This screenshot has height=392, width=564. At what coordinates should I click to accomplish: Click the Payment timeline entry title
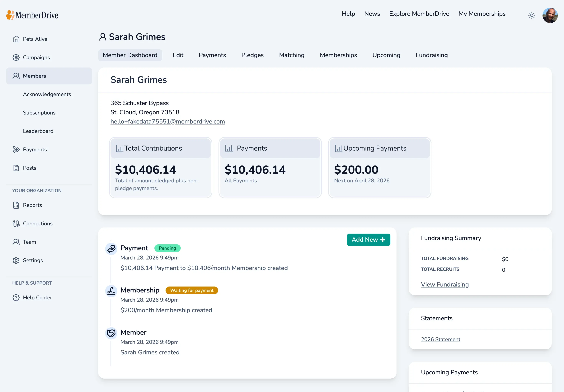134,248
